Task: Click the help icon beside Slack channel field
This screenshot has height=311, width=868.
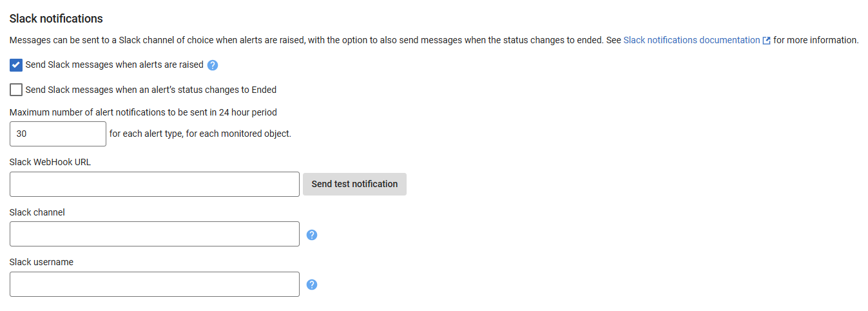Action: click(x=312, y=235)
